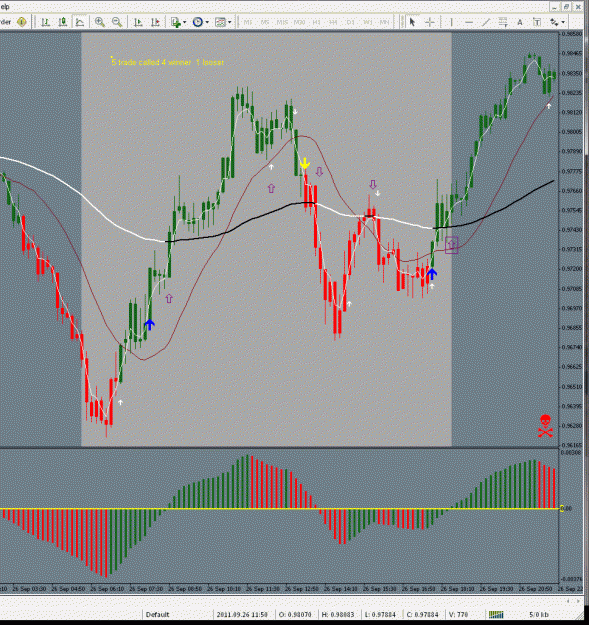
Task: Select the D1 timeframe button
Action: [351, 22]
